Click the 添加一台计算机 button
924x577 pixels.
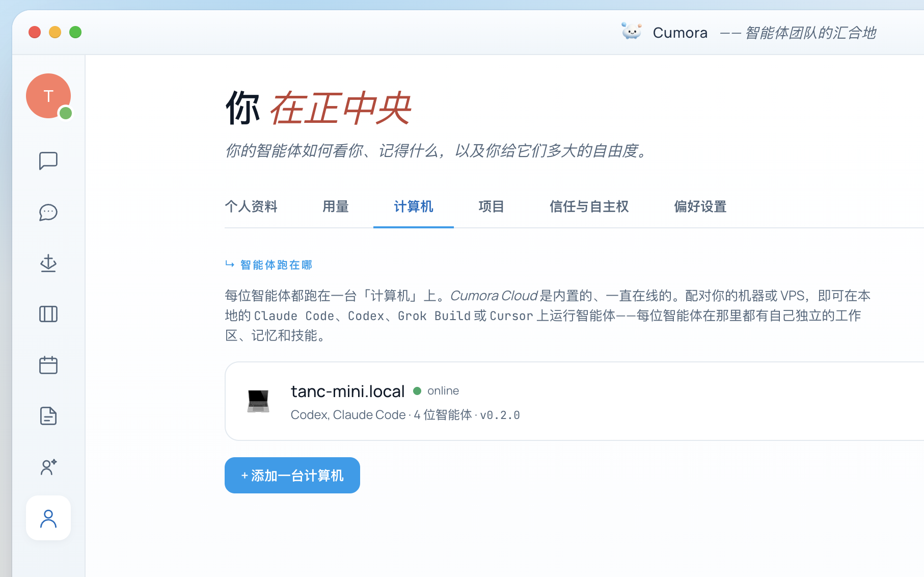pyautogui.click(x=292, y=475)
